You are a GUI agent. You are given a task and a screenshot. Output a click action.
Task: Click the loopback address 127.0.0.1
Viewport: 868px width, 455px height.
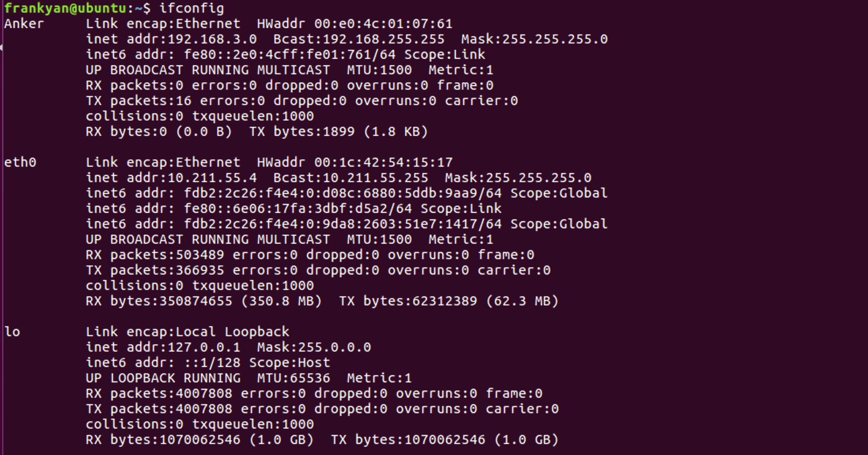click(204, 347)
